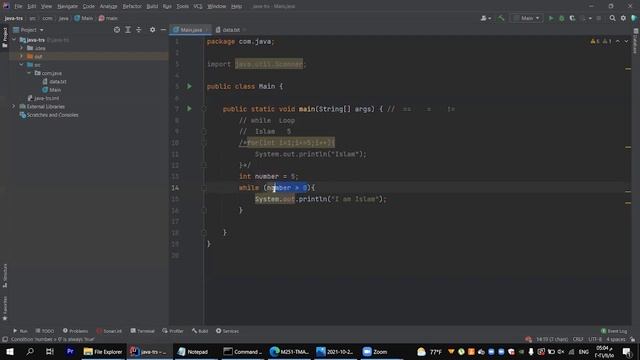Fold the while loop block on line 14

point(204,188)
